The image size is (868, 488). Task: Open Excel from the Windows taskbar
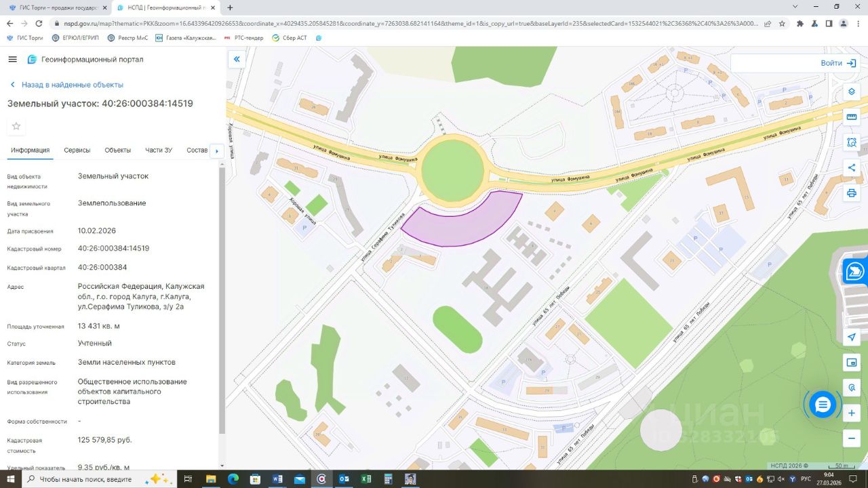(366, 479)
